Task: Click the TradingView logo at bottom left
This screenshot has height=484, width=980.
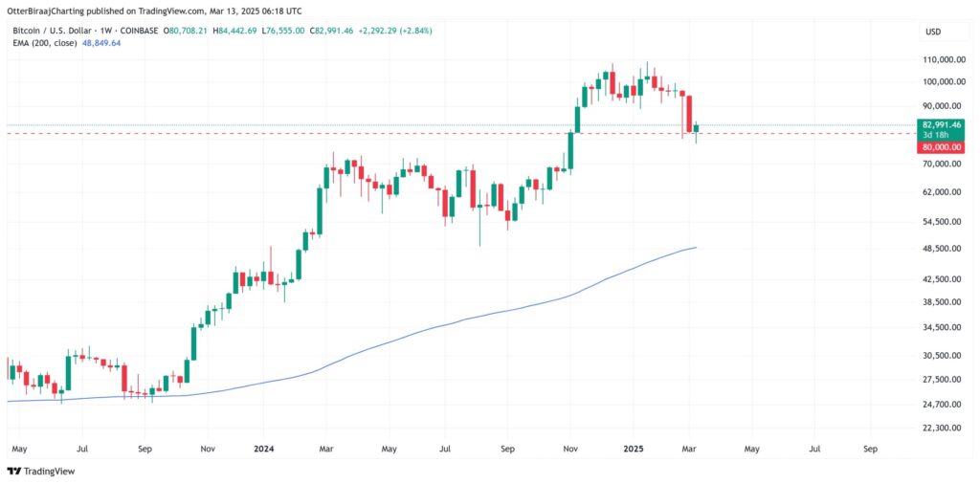Action: click(41, 471)
